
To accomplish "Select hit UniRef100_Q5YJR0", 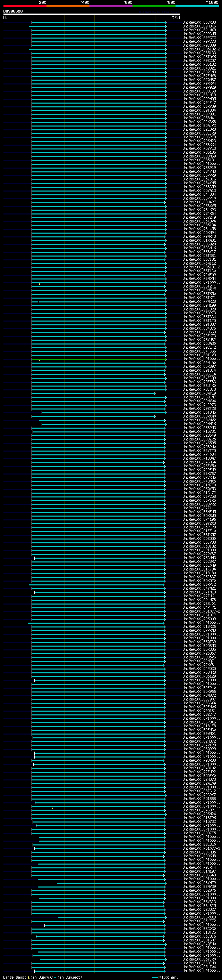I will pyautogui.click(x=199, y=959).
